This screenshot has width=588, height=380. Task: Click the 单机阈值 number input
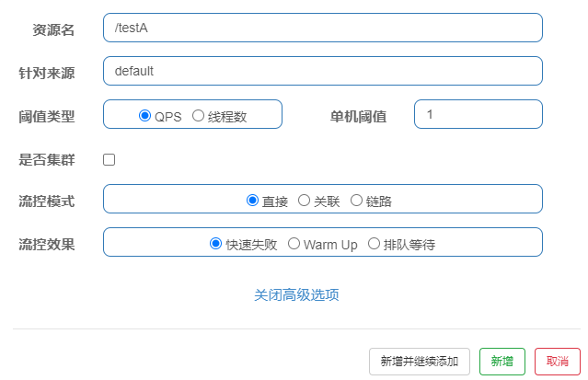[x=478, y=114]
